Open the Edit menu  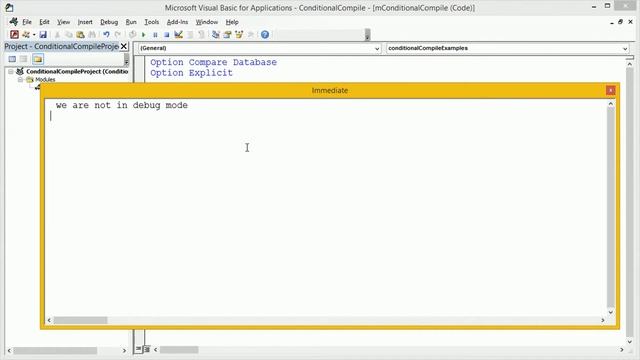pos(44,22)
